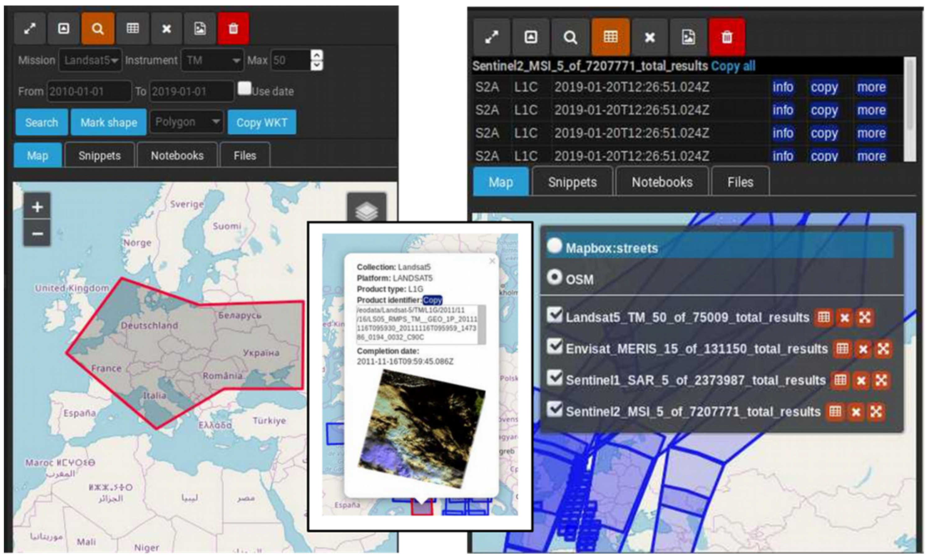
Task: Click the red trash icon in left panel
Action: [x=233, y=29]
